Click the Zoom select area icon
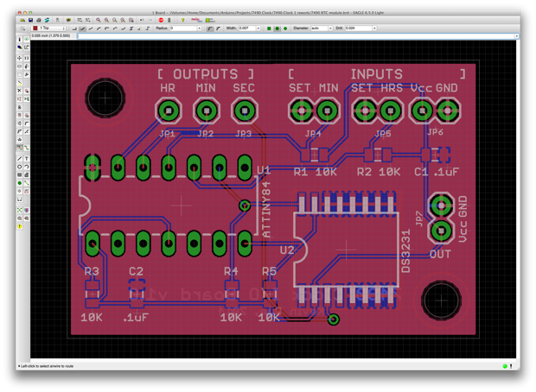 click(131, 20)
